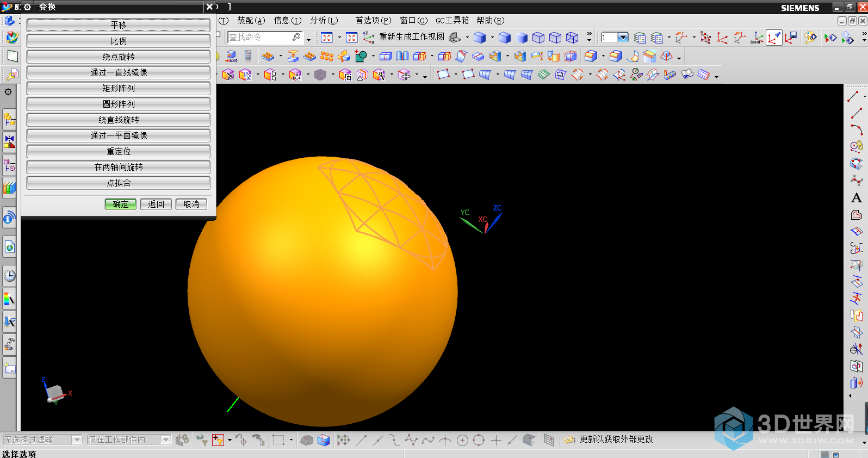The image size is (868, 458).
Task: Toggle the Quadrant Point snap icon
Action: click(479, 440)
